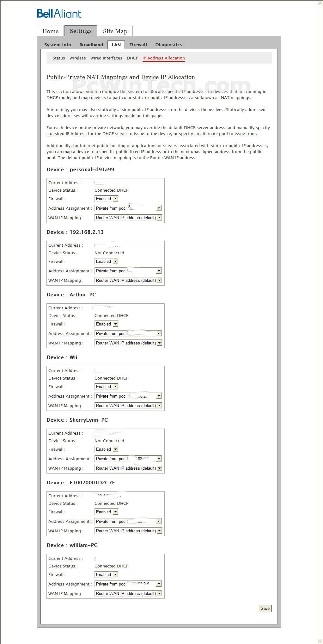Screen dimensions: 323x644
Task: Open Address Assignment dropdown for personal-d91a99
Action: pyautogui.click(x=128, y=208)
